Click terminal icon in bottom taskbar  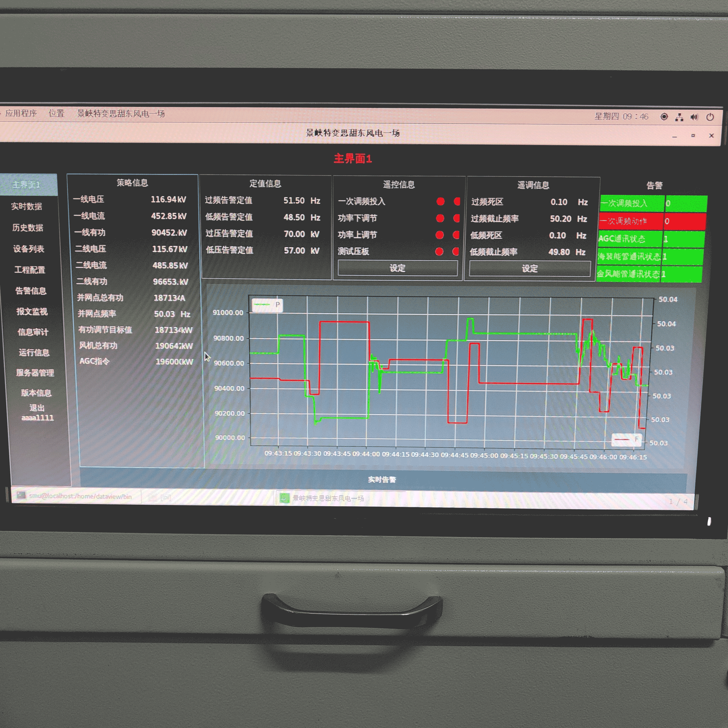pyautogui.click(x=21, y=495)
